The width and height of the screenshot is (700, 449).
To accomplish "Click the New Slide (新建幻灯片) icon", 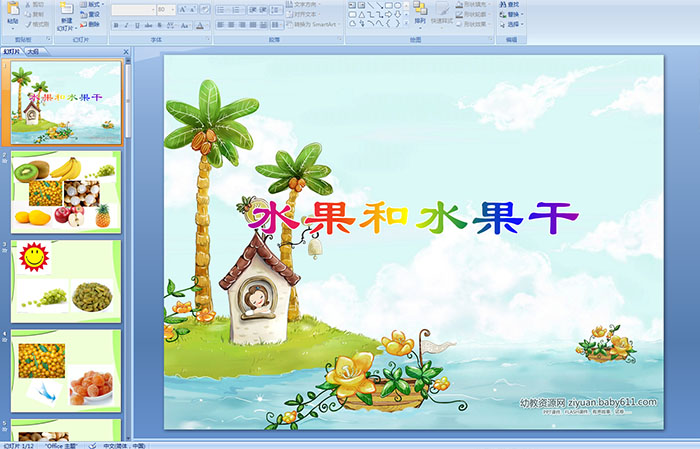I will click(67, 10).
